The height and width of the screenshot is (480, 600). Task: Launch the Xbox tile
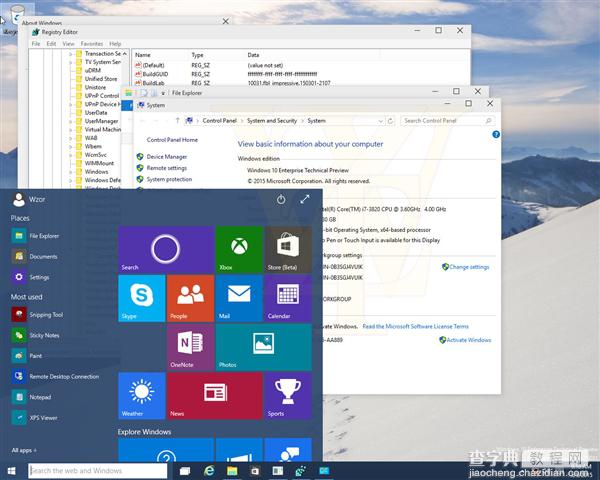tap(239, 250)
